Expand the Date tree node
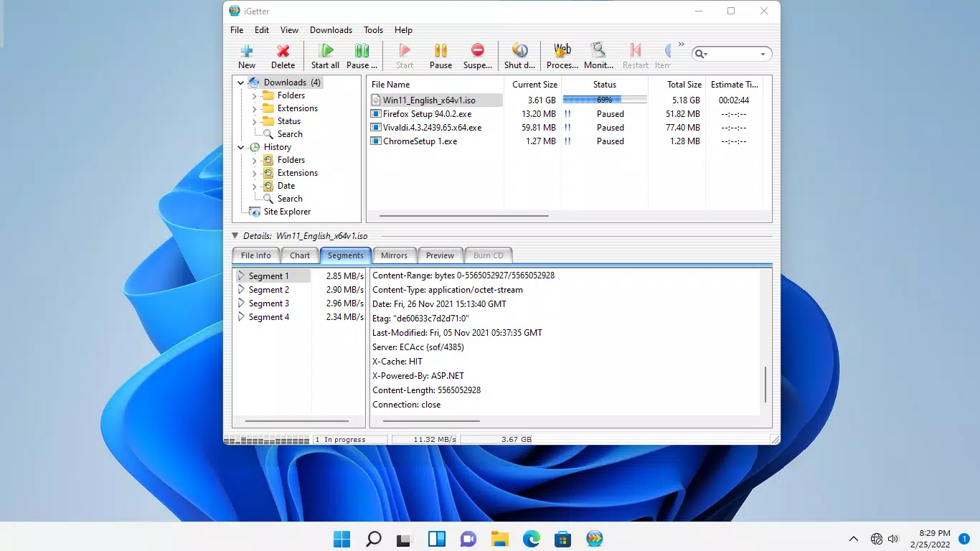 (254, 186)
